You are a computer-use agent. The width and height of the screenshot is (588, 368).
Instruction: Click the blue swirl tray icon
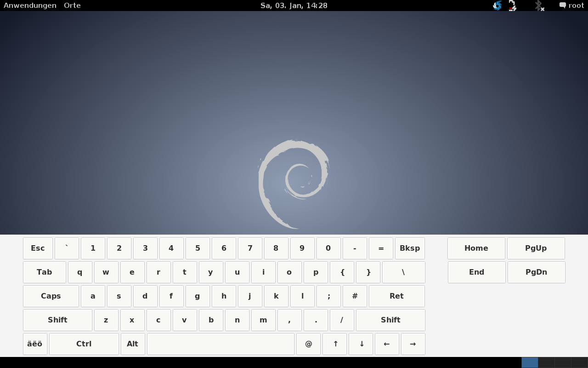pyautogui.click(x=497, y=6)
